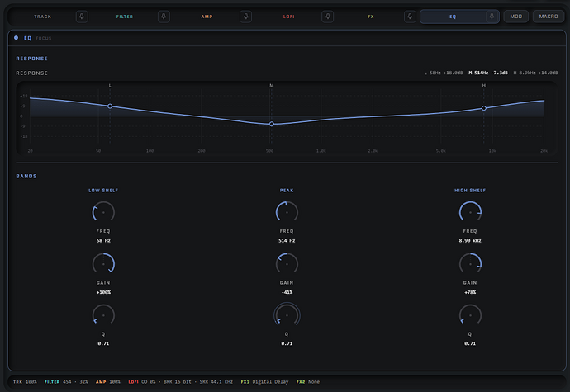
Task: Click the pin icon beside FX tab
Action: coord(410,17)
